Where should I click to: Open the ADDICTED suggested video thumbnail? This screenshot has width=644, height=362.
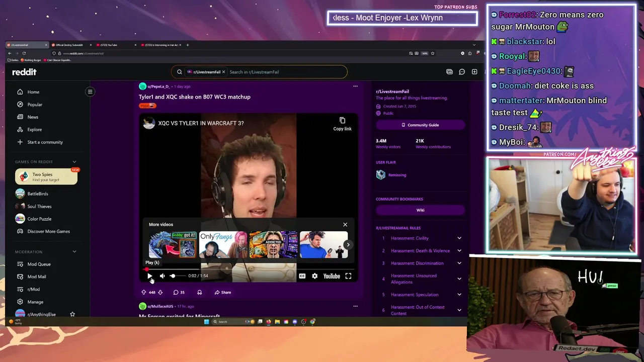(x=273, y=244)
